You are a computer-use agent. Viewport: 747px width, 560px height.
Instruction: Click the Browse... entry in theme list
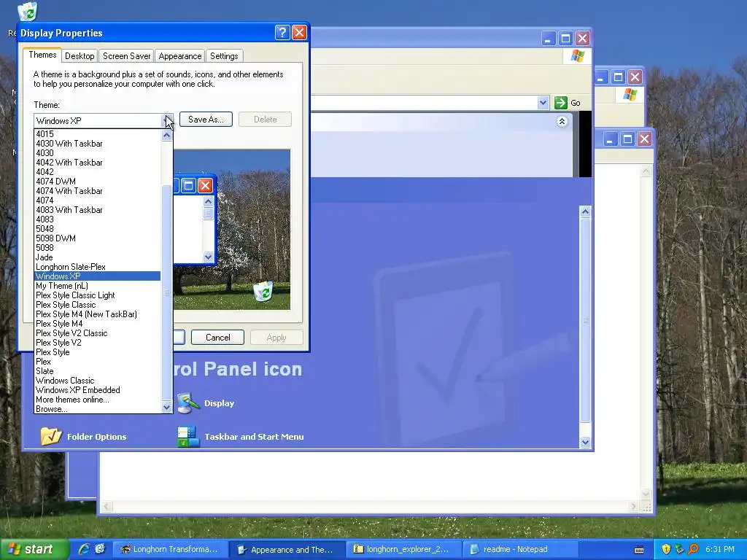[x=98, y=409]
